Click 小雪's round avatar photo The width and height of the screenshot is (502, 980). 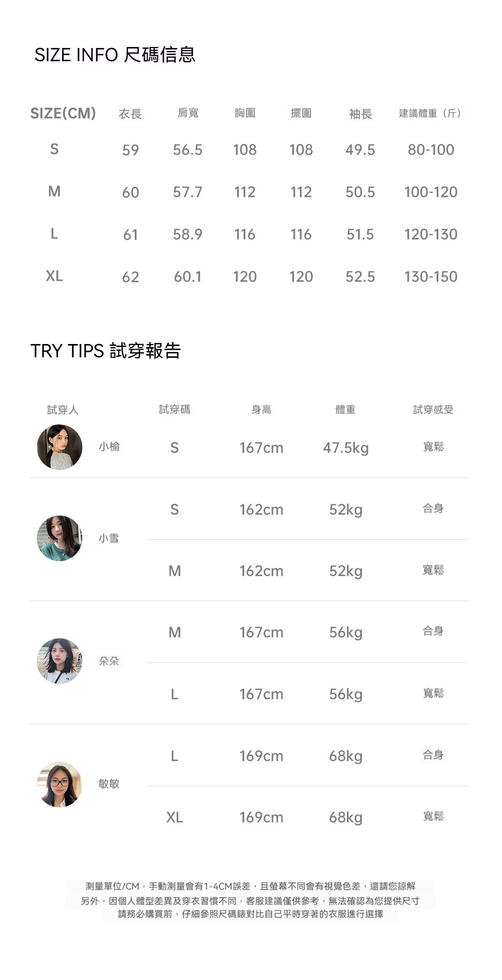pyautogui.click(x=60, y=538)
